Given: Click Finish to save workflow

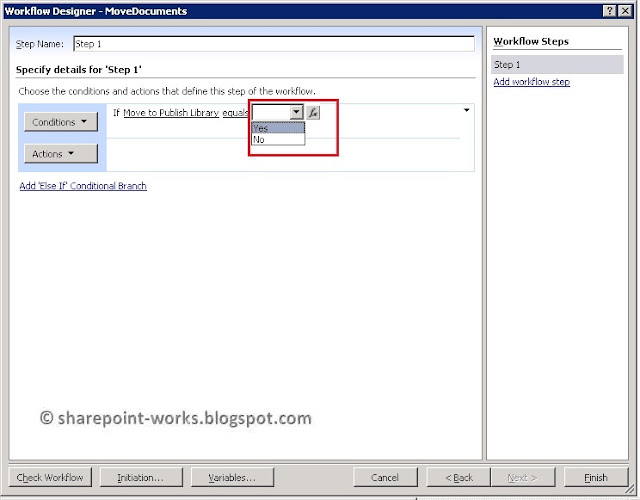Looking at the screenshot, I should click(596, 477).
